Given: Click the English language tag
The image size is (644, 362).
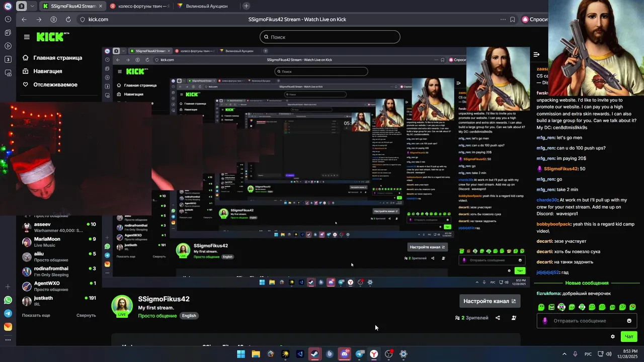Looking at the screenshot, I should click(x=189, y=316).
